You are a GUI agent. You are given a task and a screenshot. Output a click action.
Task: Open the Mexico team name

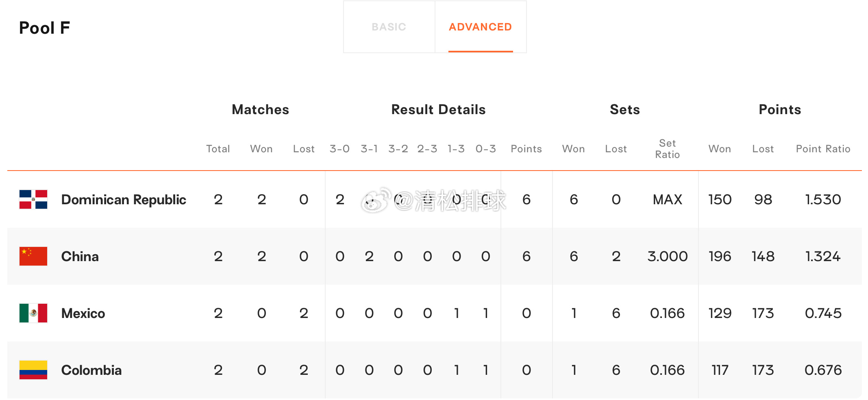point(83,313)
